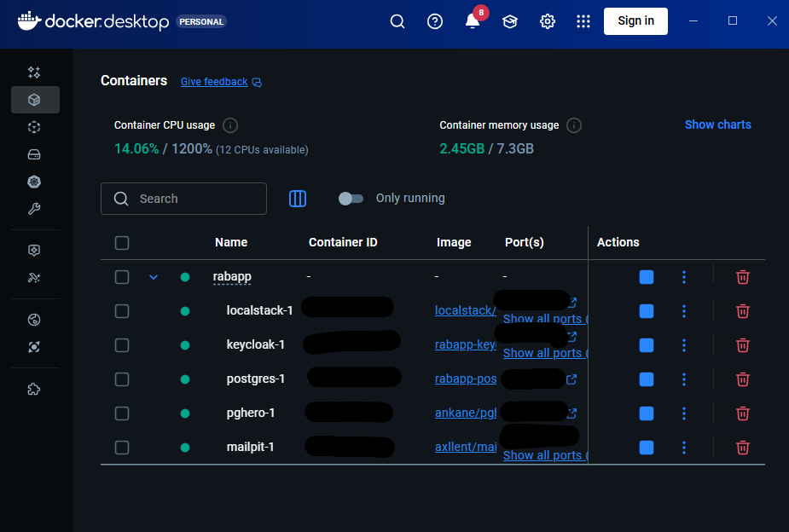The width and height of the screenshot is (789, 532).
Task: Open the Containers section in the sidebar
Action: [x=34, y=100]
